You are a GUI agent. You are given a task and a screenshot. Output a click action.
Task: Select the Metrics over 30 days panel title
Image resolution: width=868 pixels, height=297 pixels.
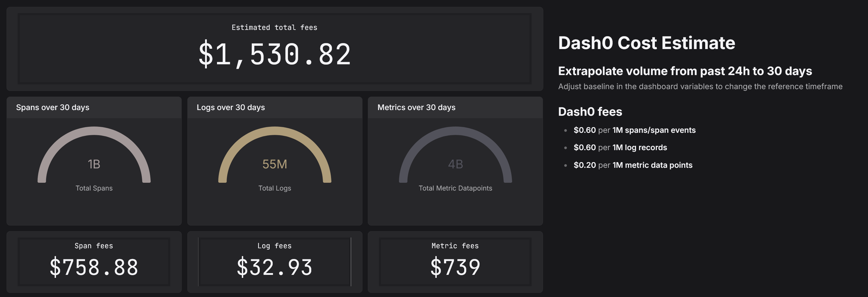pos(416,107)
